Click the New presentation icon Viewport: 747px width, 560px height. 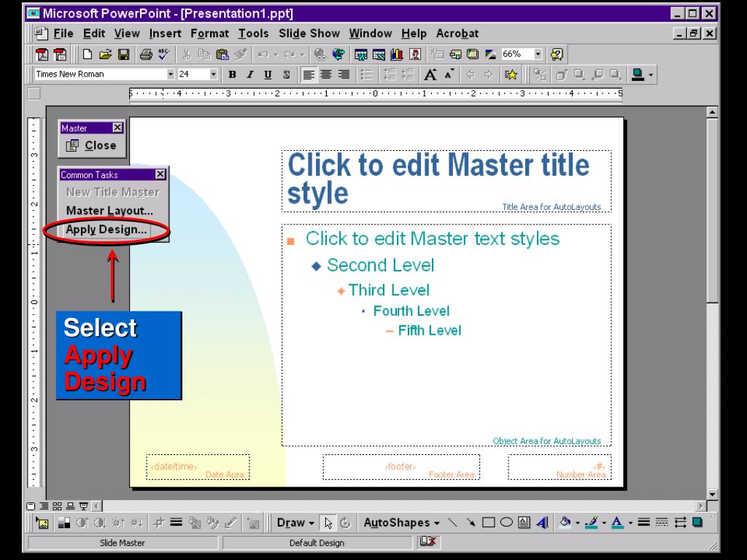[x=88, y=54]
